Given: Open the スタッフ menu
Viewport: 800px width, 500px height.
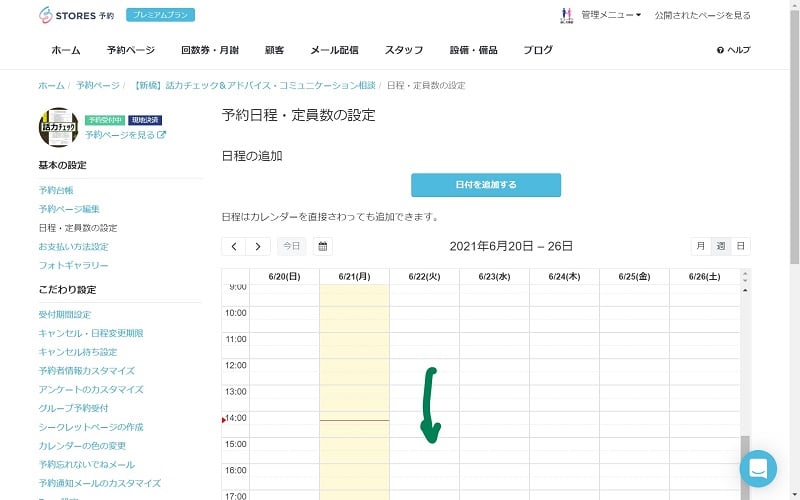Looking at the screenshot, I should click(x=403, y=50).
